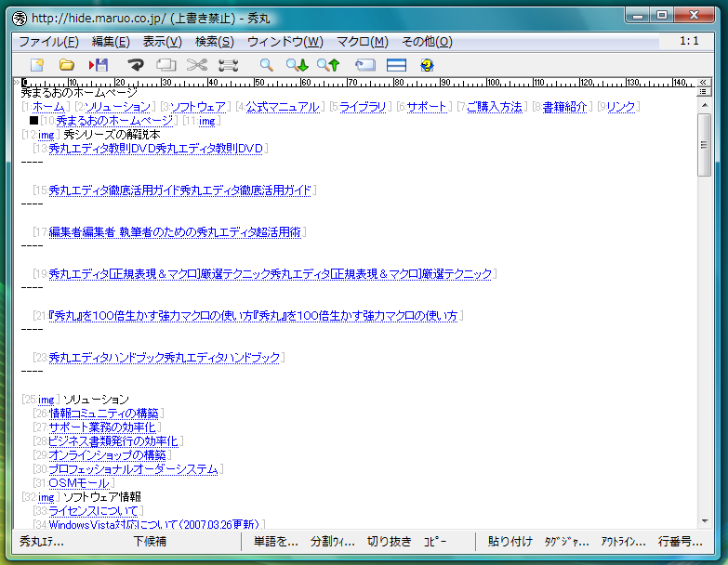Find next with the magnifier down-arrow icon
The width and height of the screenshot is (728, 565).
click(298, 65)
